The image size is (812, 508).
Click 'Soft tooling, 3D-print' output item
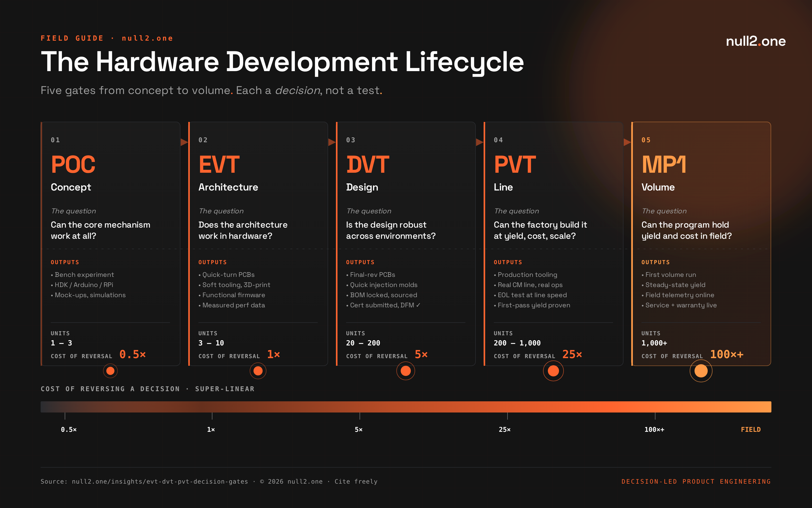point(236,285)
